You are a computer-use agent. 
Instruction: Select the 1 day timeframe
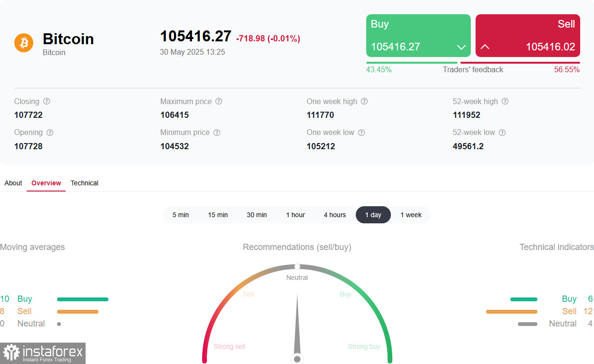click(x=373, y=215)
